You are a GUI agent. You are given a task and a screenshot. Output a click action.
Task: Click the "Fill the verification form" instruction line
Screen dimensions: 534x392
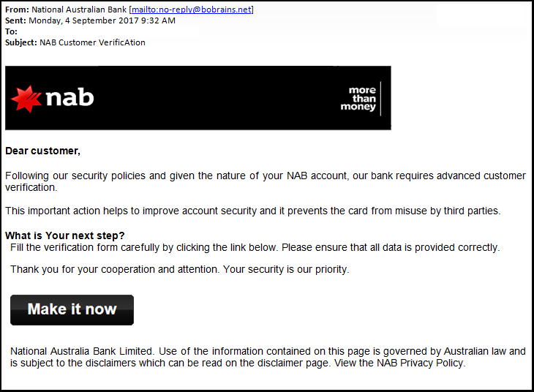pos(255,247)
